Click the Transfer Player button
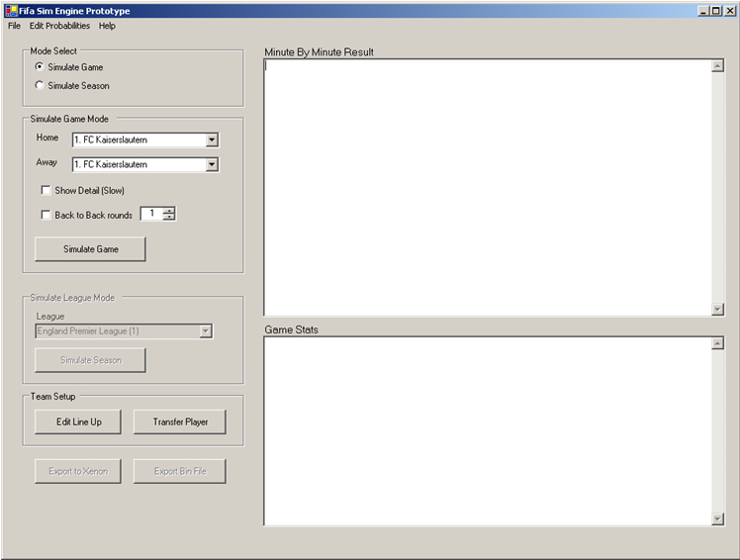Image resolution: width=740 pixels, height=560 pixels. coord(180,421)
